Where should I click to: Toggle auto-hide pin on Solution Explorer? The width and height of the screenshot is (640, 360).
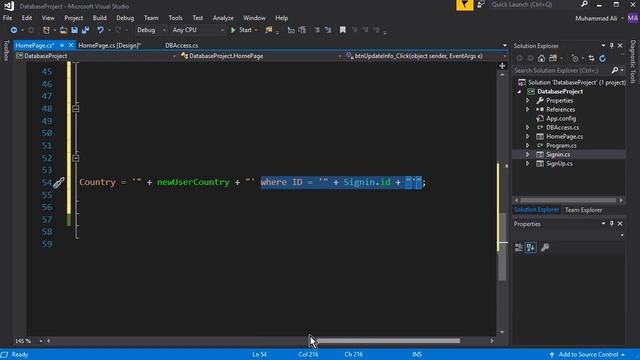(611, 46)
